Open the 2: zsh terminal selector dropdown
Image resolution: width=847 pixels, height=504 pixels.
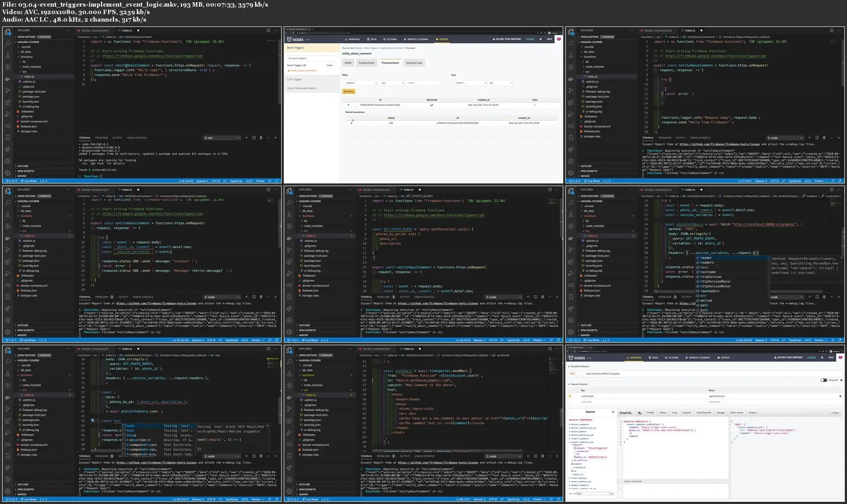[222, 138]
